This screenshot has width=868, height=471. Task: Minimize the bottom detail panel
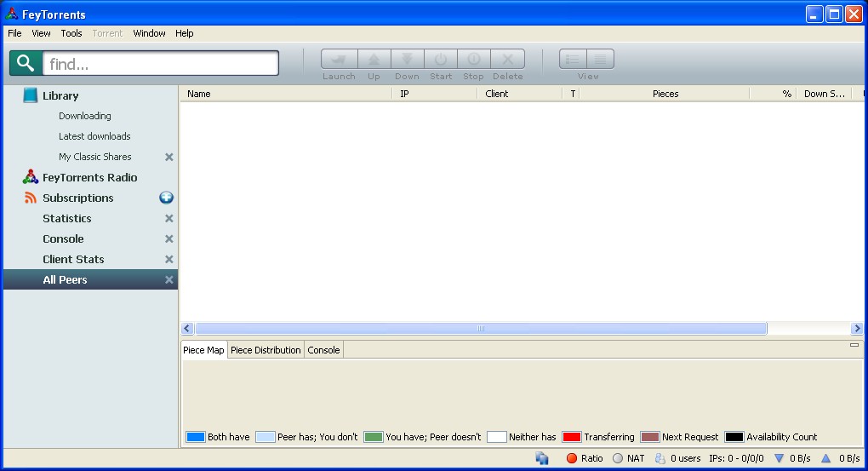854,345
